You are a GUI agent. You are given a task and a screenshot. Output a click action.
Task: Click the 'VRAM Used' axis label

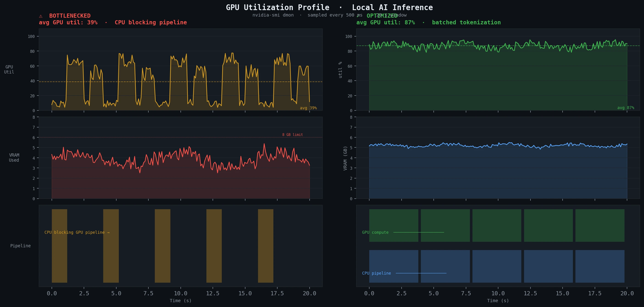(x=14, y=157)
